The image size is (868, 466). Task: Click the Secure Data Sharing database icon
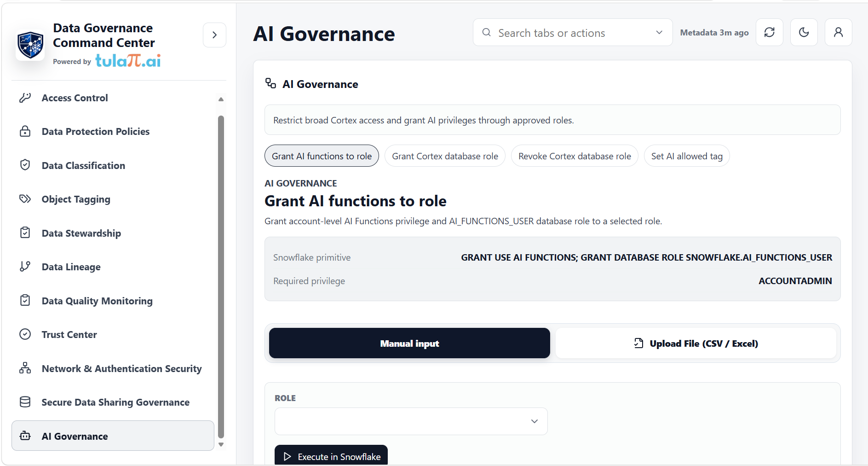25,402
